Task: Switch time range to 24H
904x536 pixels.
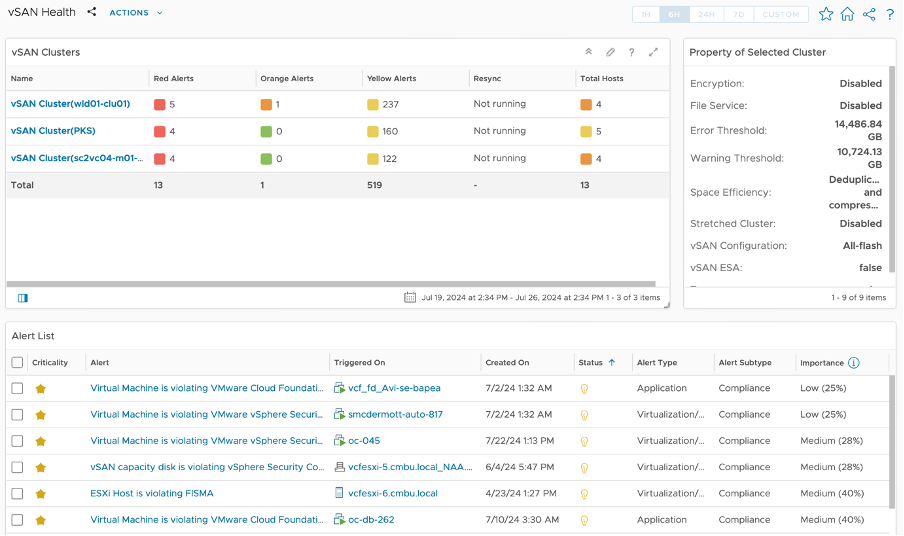Action: point(706,14)
